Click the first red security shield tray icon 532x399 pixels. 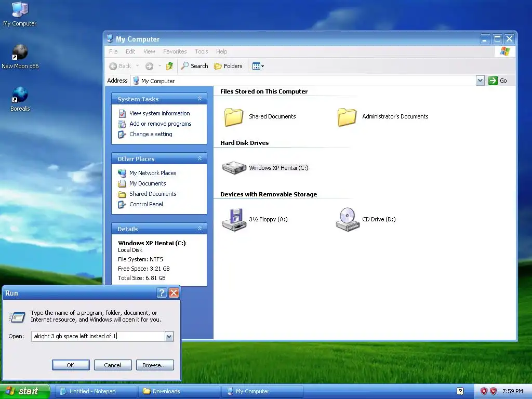click(x=484, y=391)
